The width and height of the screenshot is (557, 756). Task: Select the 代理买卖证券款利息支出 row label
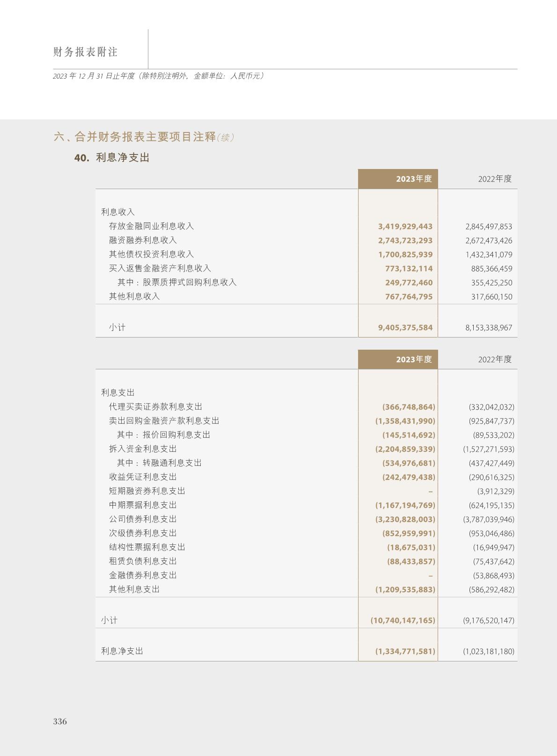click(x=155, y=407)
